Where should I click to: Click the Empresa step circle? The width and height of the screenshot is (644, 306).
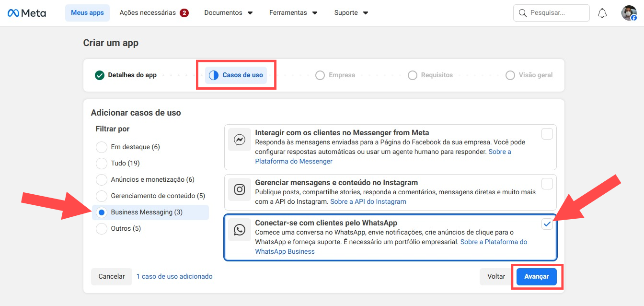pos(320,75)
